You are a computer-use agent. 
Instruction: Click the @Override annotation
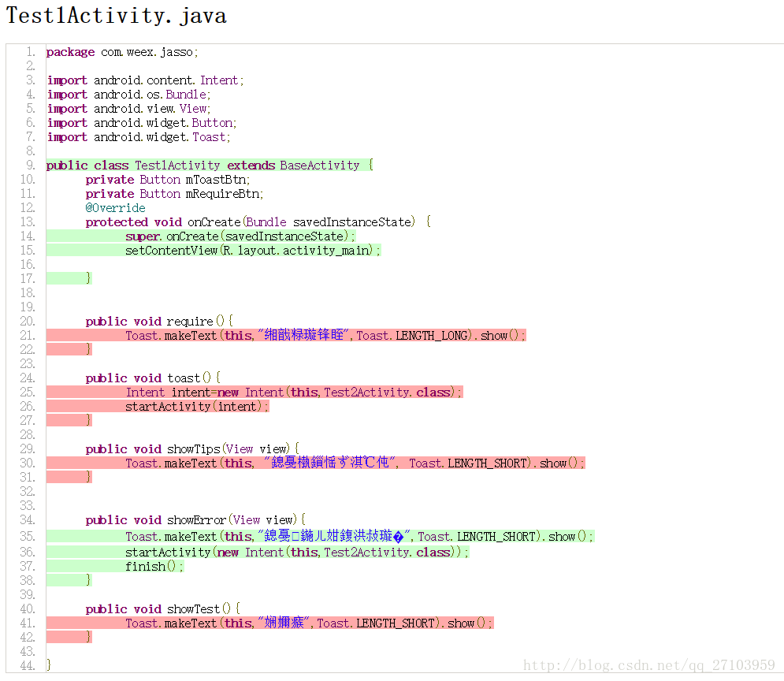click(x=115, y=208)
